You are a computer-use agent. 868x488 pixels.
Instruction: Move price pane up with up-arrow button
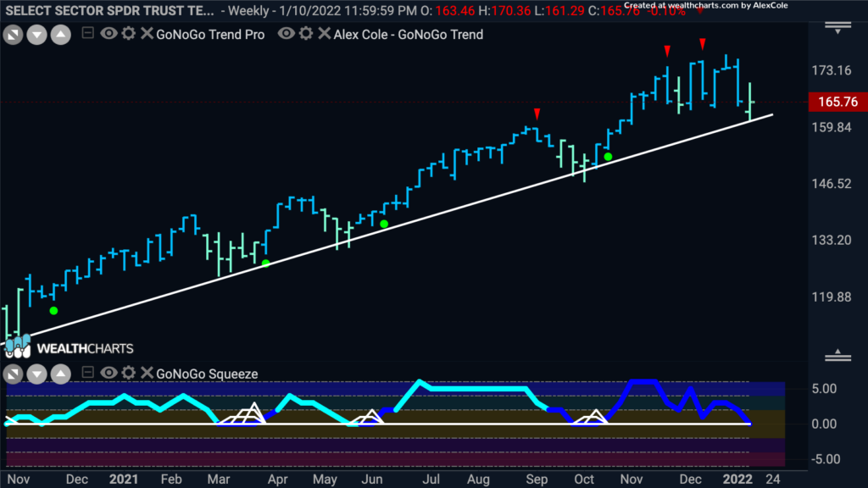pos(61,36)
